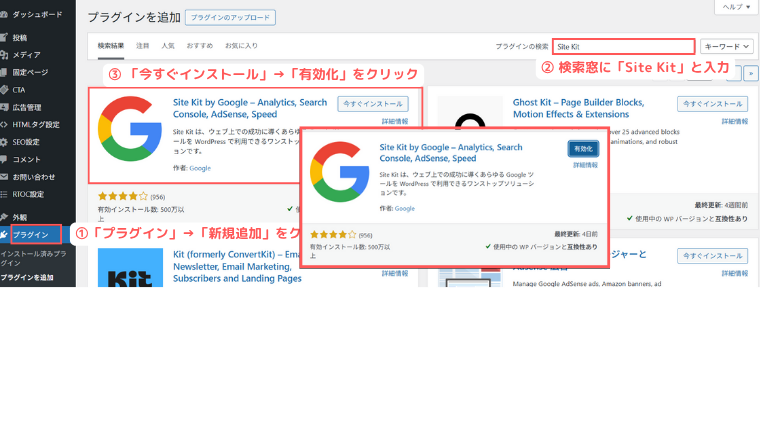Viewport: 760px width, 428px height.
Task: Open HTMLタグ設定 in the sidebar
Action: 36,125
